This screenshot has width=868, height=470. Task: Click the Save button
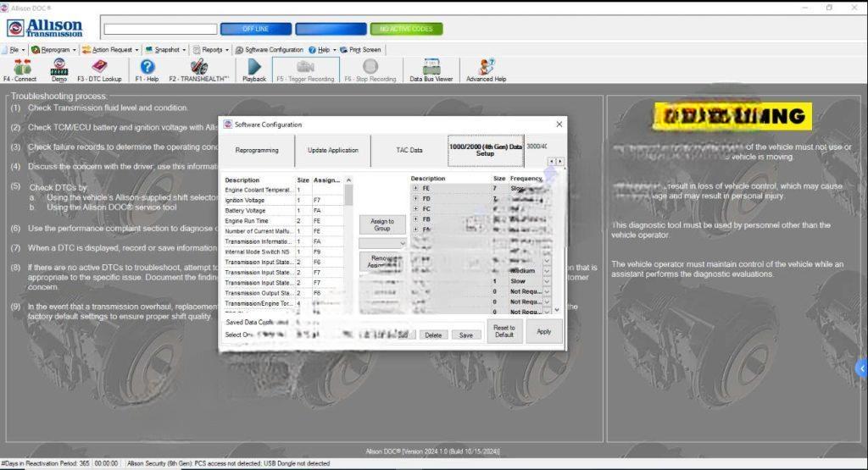pyautogui.click(x=466, y=335)
